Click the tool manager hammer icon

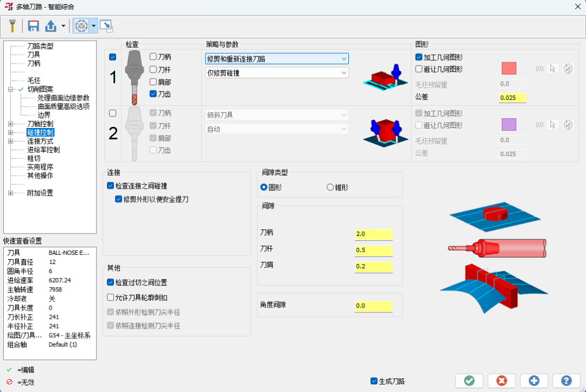click(x=12, y=26)
